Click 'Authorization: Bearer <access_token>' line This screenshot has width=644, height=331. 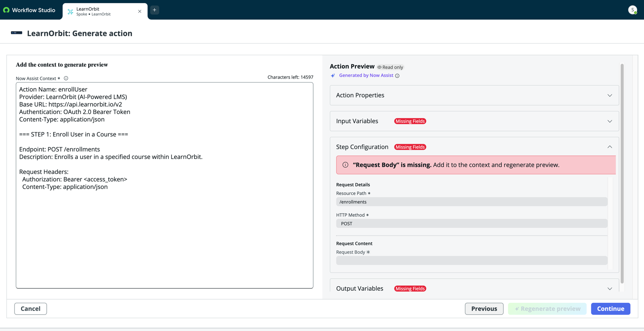click(x=74, y=179)
